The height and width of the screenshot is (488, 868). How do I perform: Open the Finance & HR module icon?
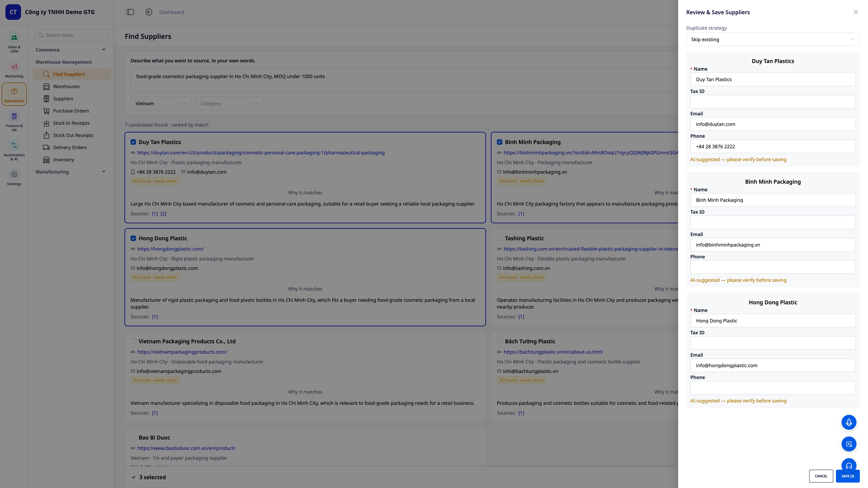tap(14, 116)
